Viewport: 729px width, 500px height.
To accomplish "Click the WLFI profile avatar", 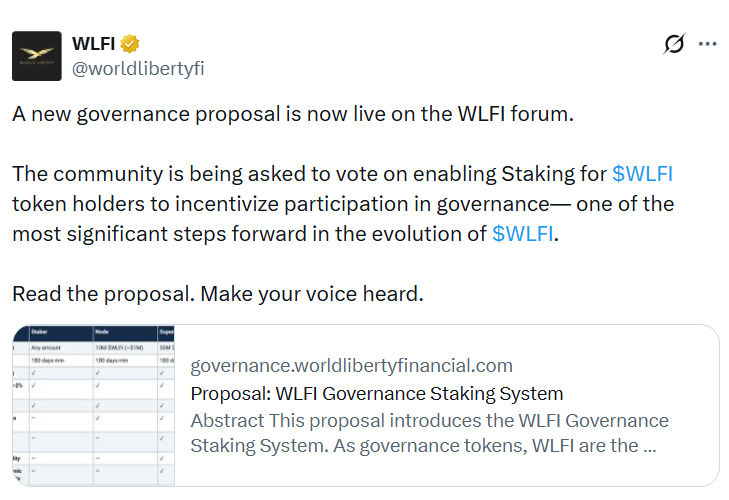I will pyautogui.click(x=37, y=56).
